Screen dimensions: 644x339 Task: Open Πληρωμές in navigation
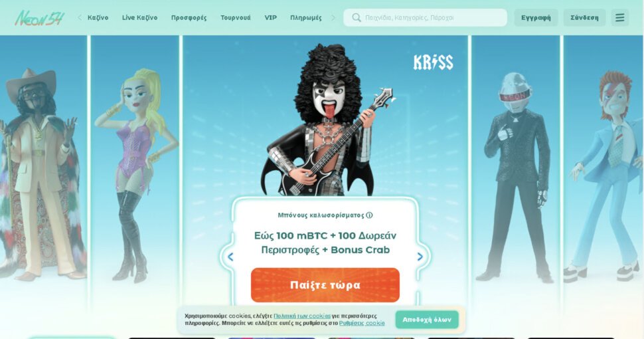[x=306, y=18]
